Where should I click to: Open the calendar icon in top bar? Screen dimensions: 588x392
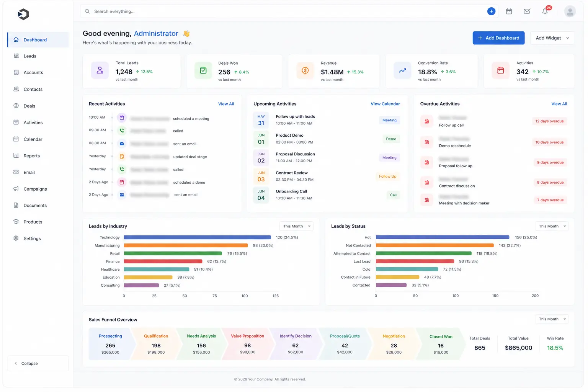(509, 11)
